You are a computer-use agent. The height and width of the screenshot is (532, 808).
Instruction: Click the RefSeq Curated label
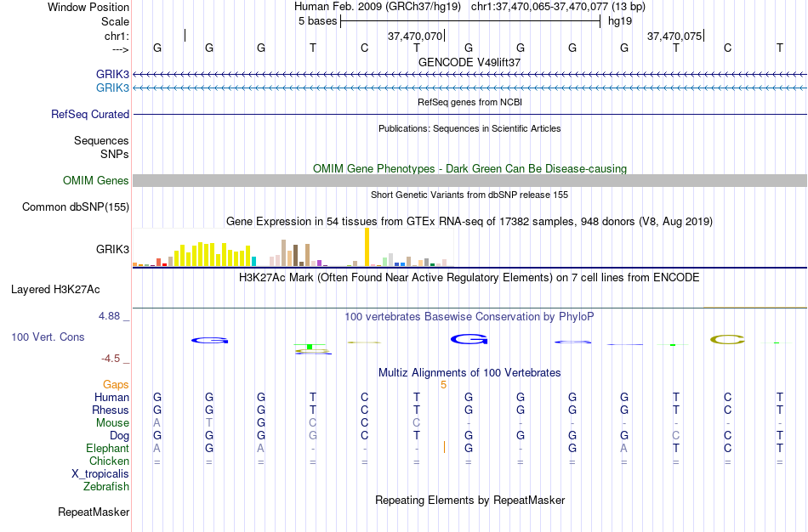tap(90, 115)
